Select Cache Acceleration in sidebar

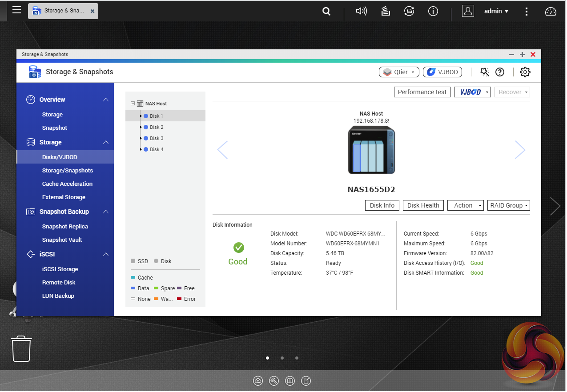(67, 184)
